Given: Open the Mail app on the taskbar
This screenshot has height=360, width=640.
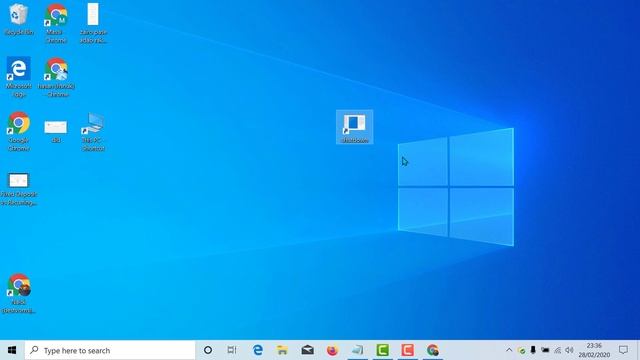Looking at the screenshot, I should pos(307,350).
